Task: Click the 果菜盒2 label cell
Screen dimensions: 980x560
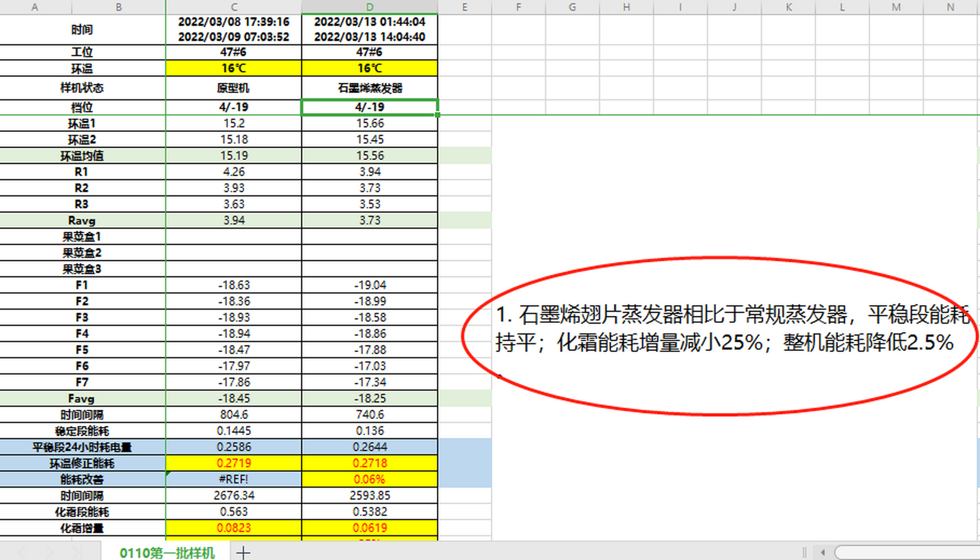Action: (x=82, y=253)
